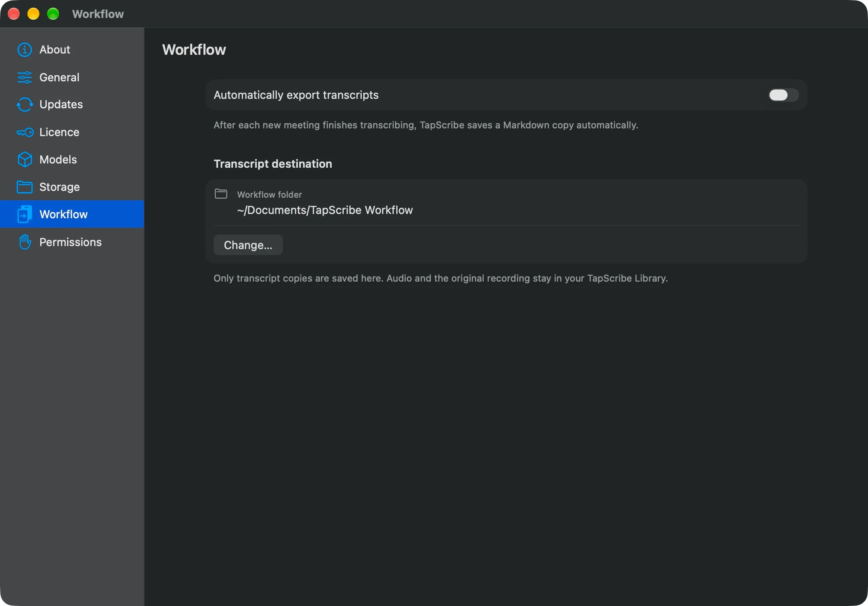868x606 pixels.
Task: Click the Licence key icon
Action: click(25, 132)
